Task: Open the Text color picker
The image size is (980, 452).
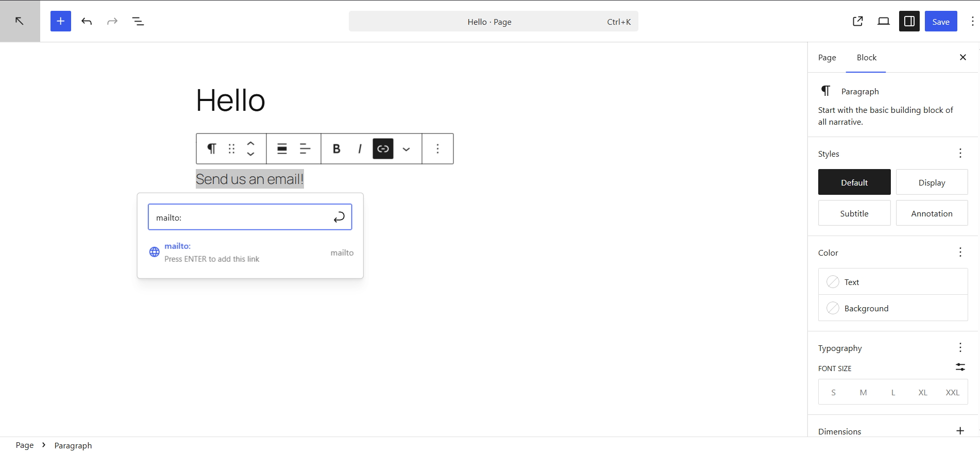Action: pyautogui.click(x=893, y=281)
